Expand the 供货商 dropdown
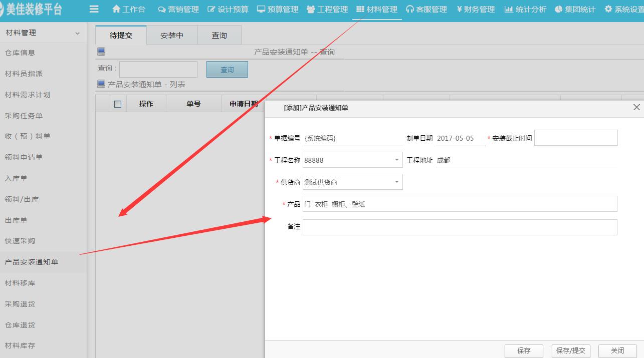The width and height of the screenshot is (644, 358). (396, 182)
